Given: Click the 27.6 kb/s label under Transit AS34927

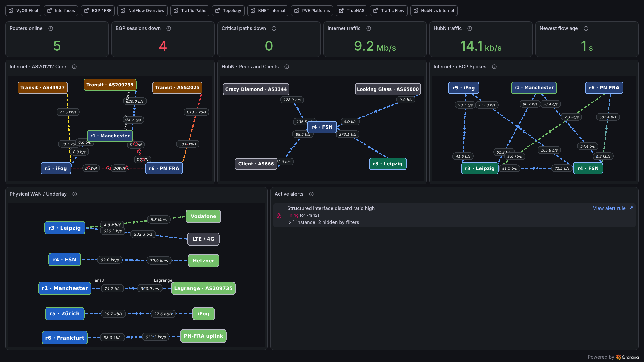Looking at the screenshot, I should (68, 112).
